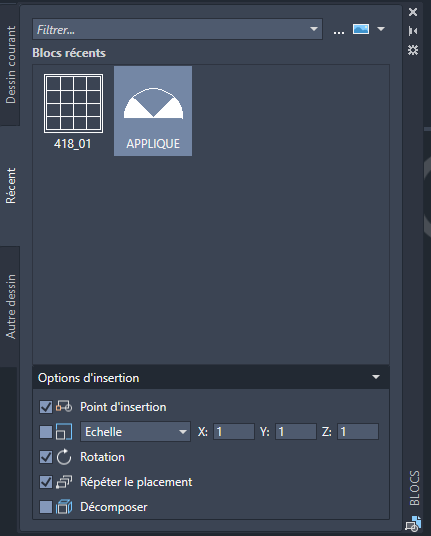This screenshot has width=431, height=536.
Task: Click the blocks palette icon below BLOCS
Action: coord(413,525)
